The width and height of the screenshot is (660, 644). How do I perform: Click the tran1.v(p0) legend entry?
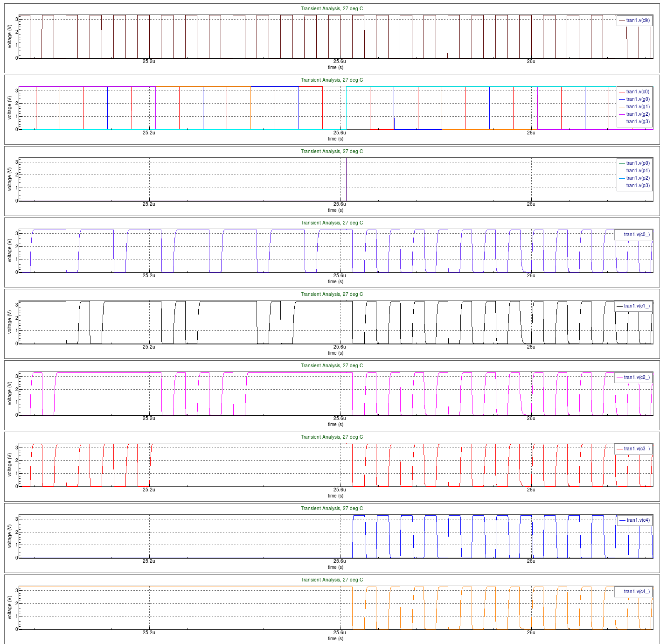634,163
